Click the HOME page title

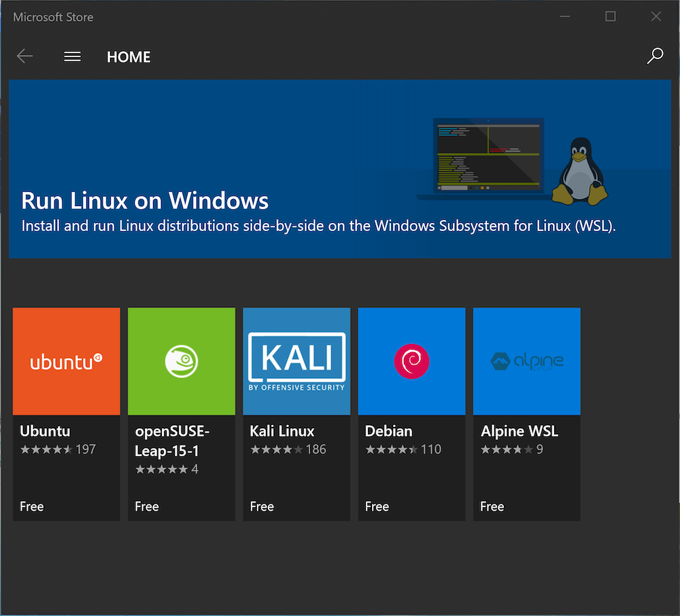pyautogui.click(x=129, y=57)
